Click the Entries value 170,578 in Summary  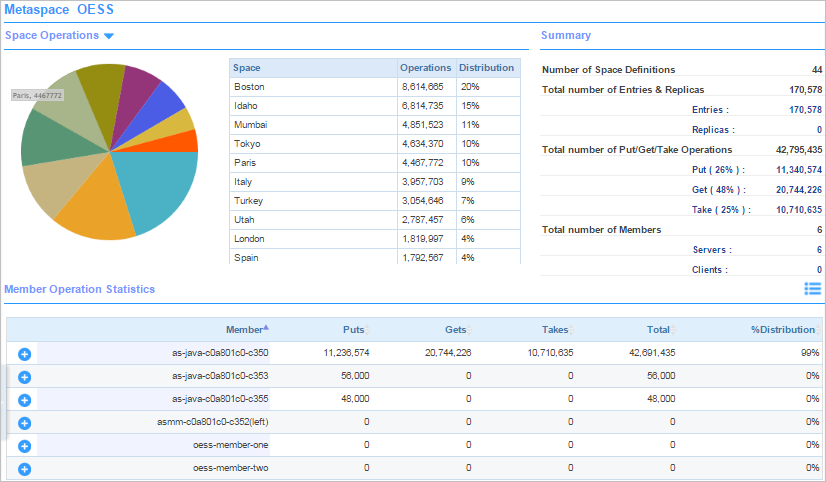805,110
